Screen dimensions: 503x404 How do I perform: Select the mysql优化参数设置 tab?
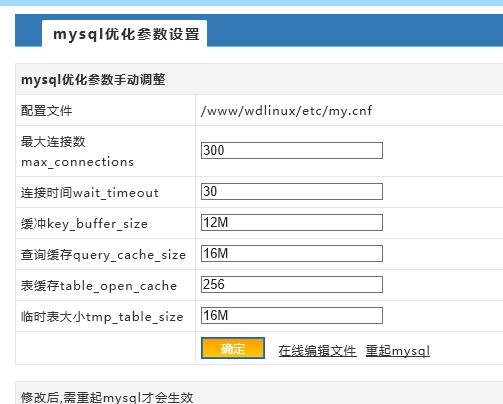(124, 34)
